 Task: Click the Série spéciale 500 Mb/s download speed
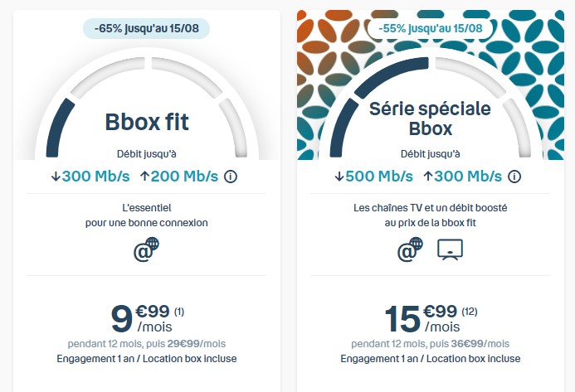pos(372,176)
